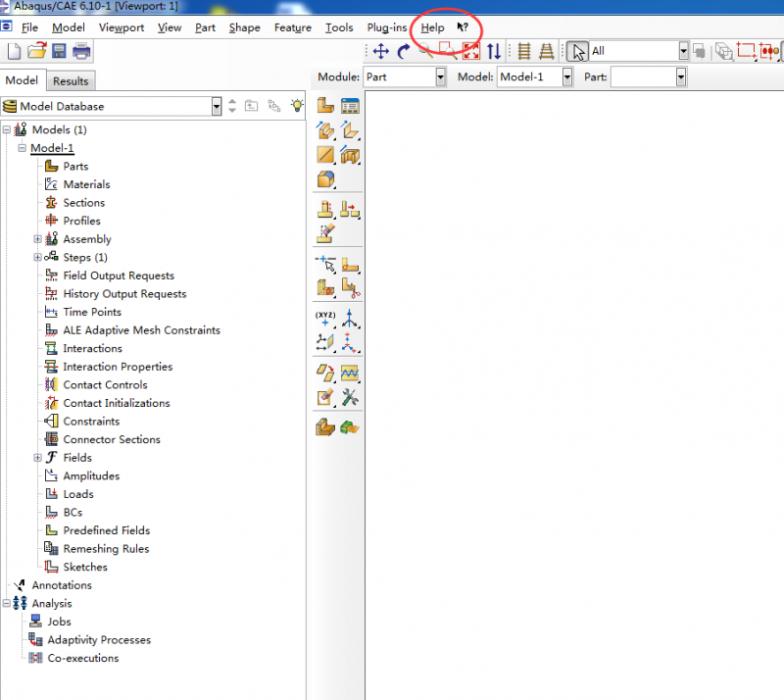Select Interaction Properties in model tree
Viewport: 784px width, 700px height.
(x=118, y=367)
